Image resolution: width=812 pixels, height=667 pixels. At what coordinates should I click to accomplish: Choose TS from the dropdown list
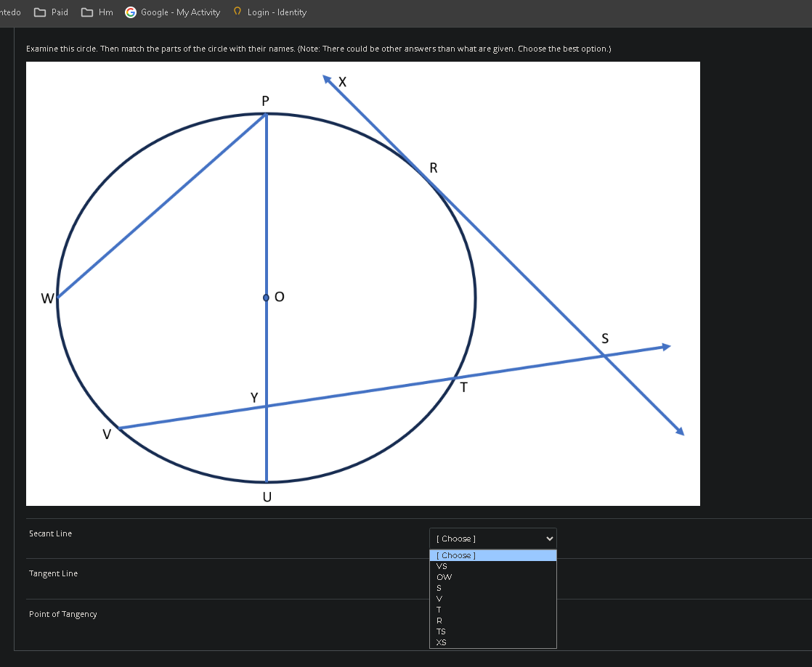pyautogui.click(x=493, y=631)
